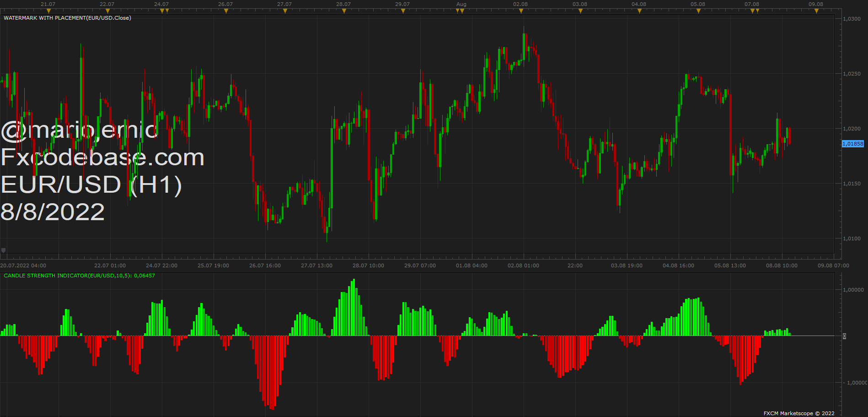This screenshot has height=417, width=868.
Task: Select the yellow marker under 29.07
Action: click(403, 11)
